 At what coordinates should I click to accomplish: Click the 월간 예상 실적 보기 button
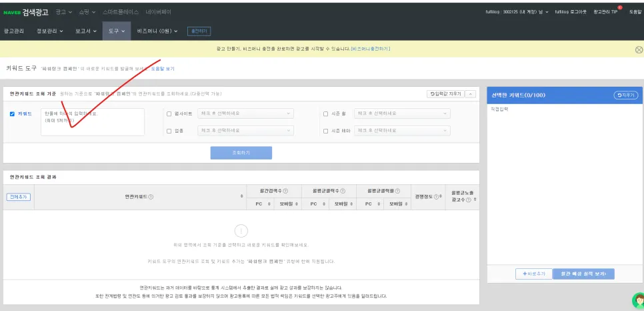[583, 274]
